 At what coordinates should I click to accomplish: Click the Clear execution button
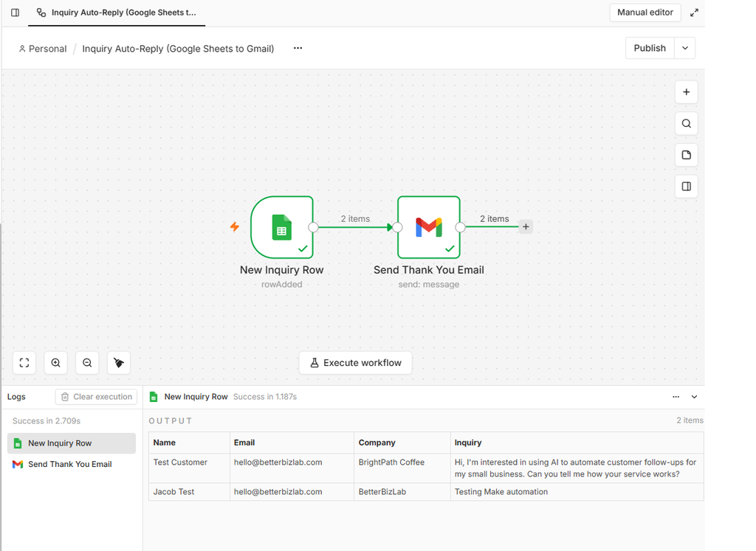click(x=97, y=397)
